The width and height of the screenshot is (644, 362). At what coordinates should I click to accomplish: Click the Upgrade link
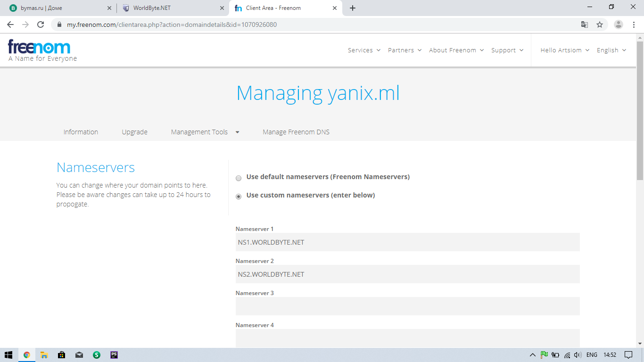coord(135,132)
